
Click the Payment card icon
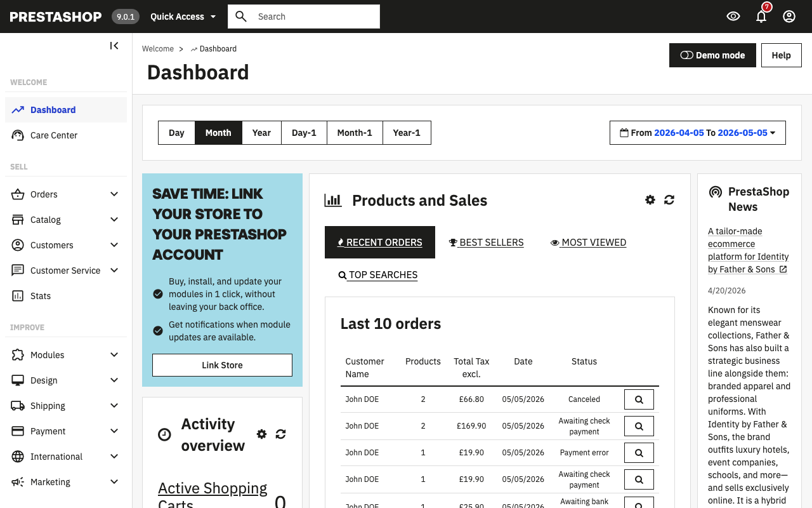18,431
